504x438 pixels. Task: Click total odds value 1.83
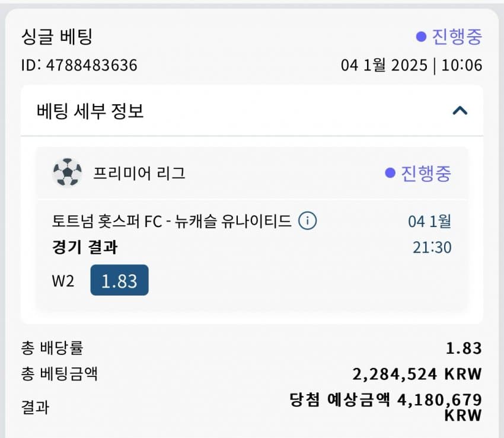(464, 349)
